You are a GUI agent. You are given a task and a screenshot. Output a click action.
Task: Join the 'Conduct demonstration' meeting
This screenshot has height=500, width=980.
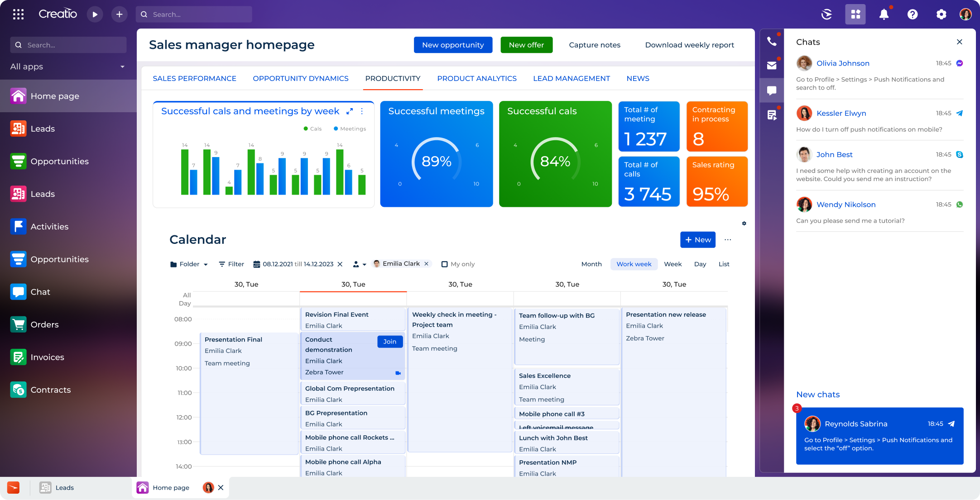pyautogui.click(x=389, y=342)
